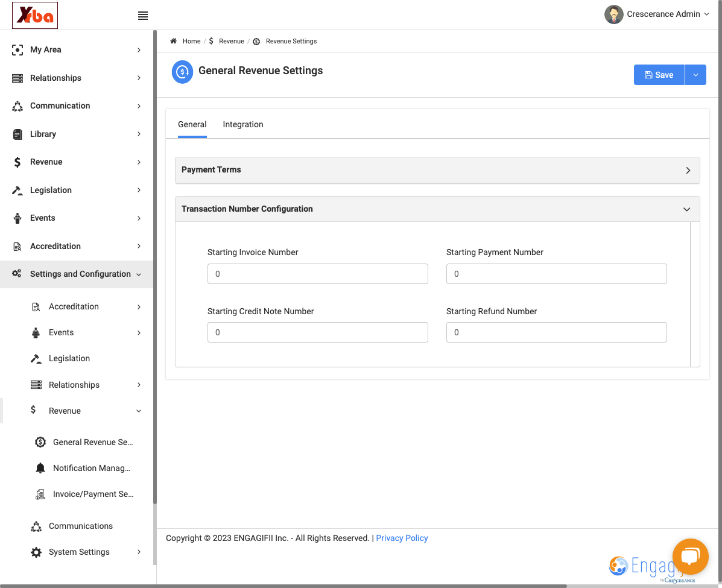Click the dollar icon in breadcrumb
This screenshot has height=588, width=722.
tap(211, 41)
